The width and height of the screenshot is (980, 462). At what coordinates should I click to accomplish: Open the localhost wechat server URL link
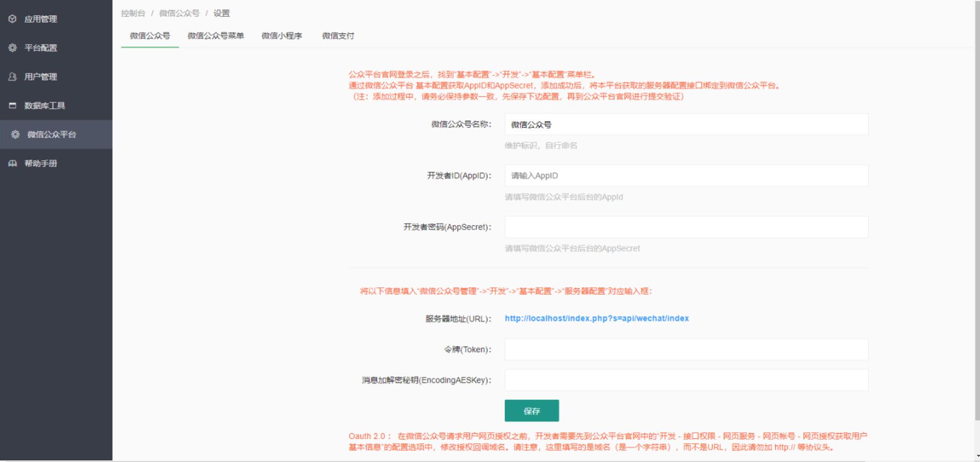596,318
